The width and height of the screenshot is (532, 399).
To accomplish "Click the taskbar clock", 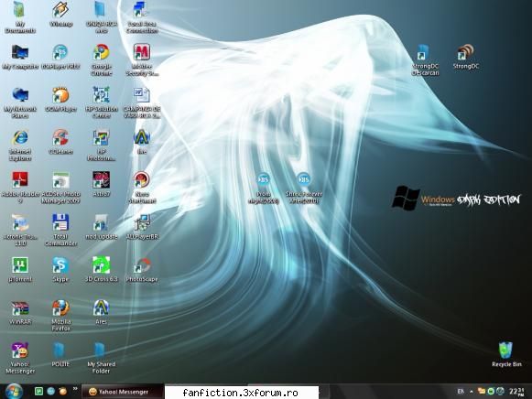I will point(516,392).
